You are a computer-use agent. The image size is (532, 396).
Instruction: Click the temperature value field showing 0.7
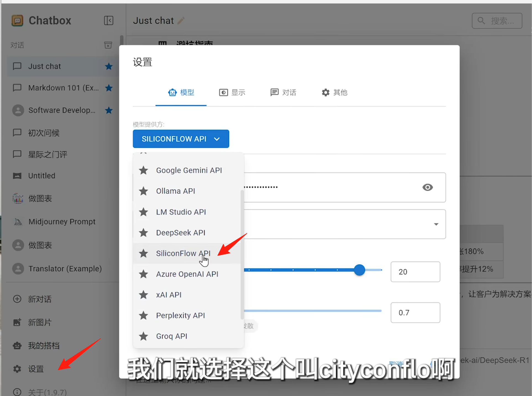coord(415,313)
